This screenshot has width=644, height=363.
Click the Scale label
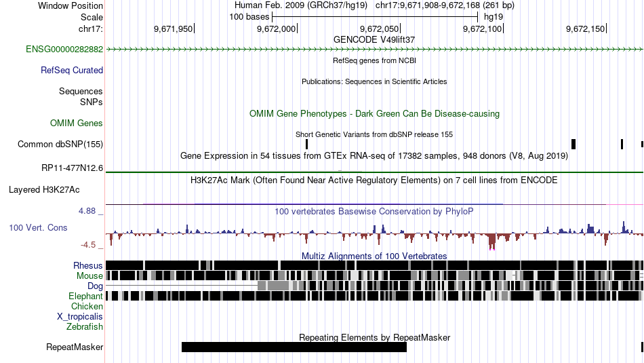click(x=92, y=17)
